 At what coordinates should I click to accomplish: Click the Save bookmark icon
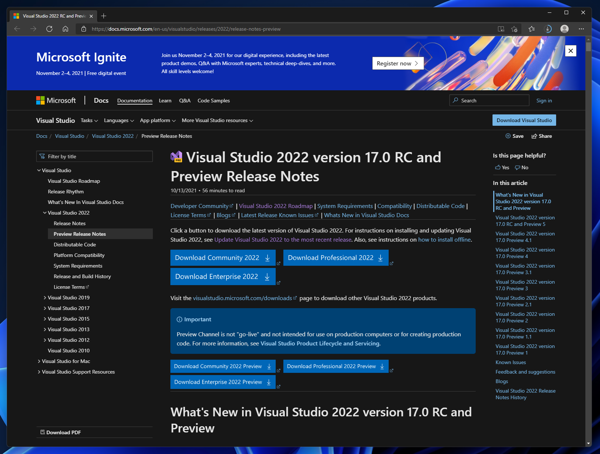pyautogui.click(x=514, y=136)
